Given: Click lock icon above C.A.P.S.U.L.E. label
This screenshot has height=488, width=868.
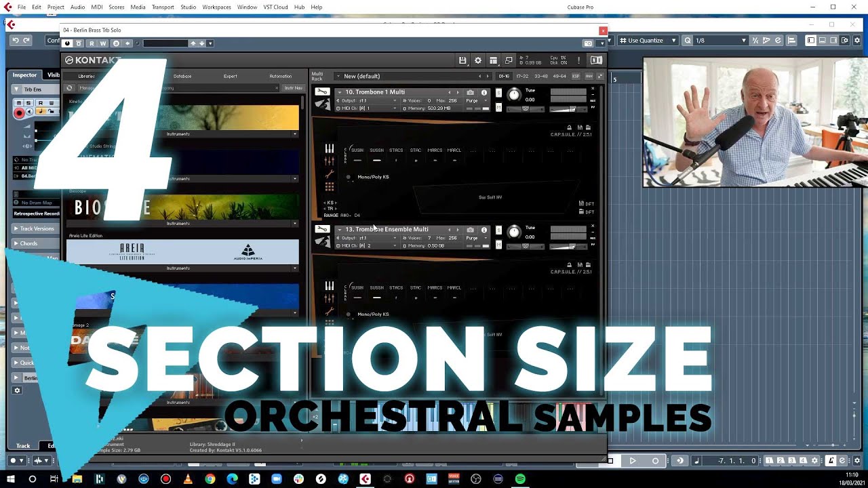Looking at the screenshot, I should point(570,127).
